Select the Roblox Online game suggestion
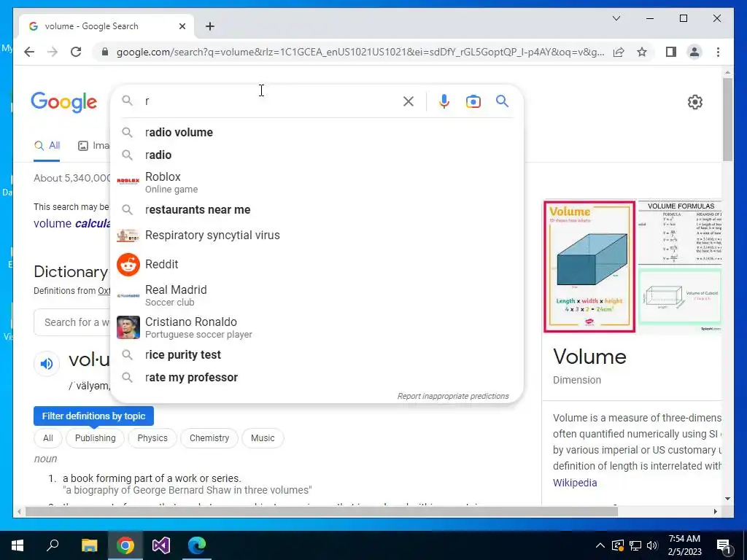Screen dimensions: 747x560 click(x=317, y=182)
